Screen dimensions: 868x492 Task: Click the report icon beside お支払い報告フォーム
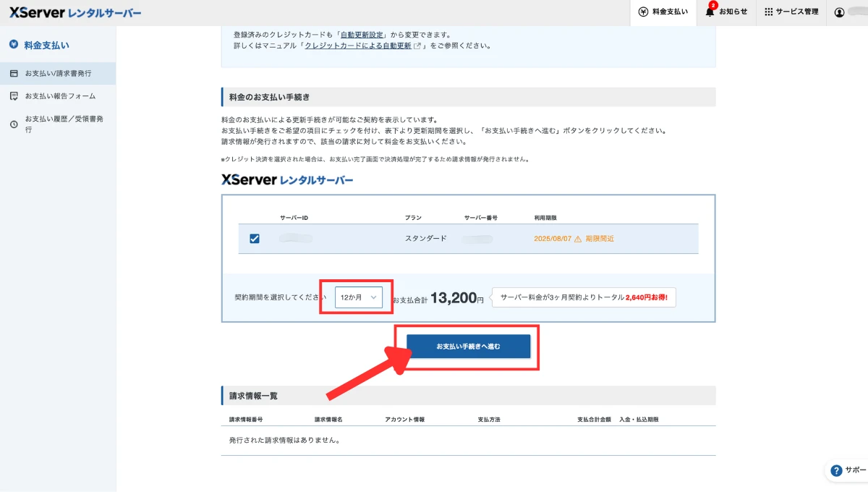[14, 96]
